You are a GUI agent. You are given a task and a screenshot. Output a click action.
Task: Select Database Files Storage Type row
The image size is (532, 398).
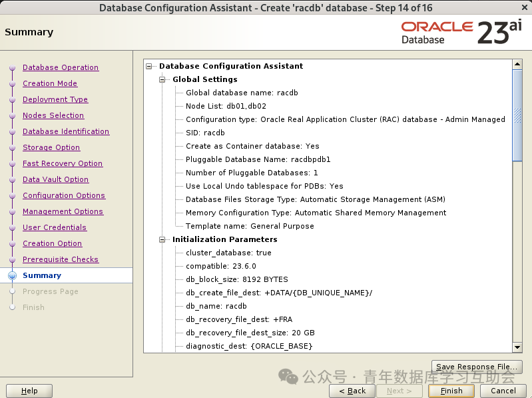point(316,199)
